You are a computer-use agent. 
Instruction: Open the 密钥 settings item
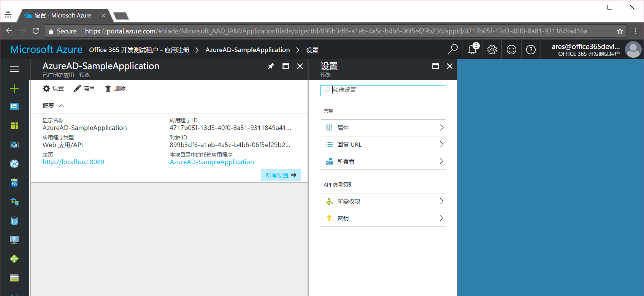point(383,218)
